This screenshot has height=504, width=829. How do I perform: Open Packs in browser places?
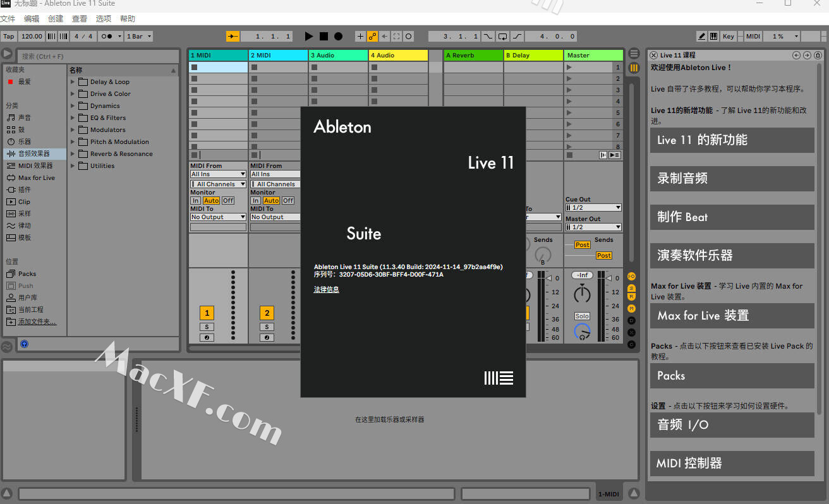coord(34,273)
